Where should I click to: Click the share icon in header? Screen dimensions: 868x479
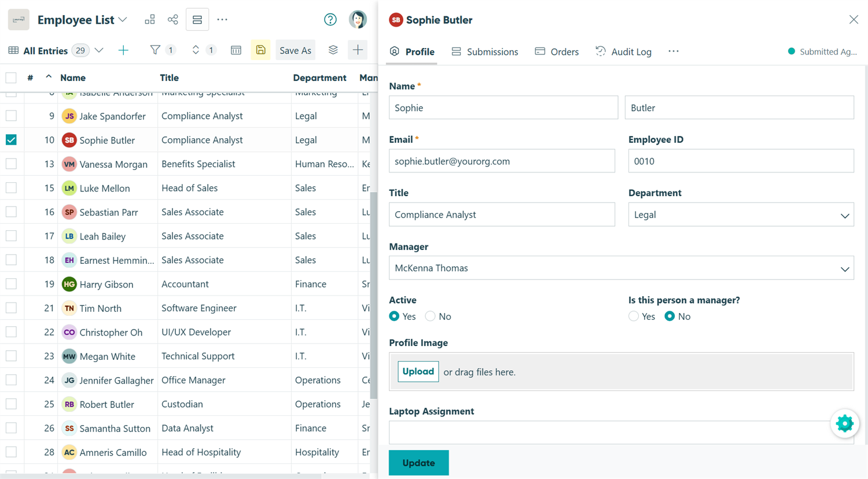(172, 20)
